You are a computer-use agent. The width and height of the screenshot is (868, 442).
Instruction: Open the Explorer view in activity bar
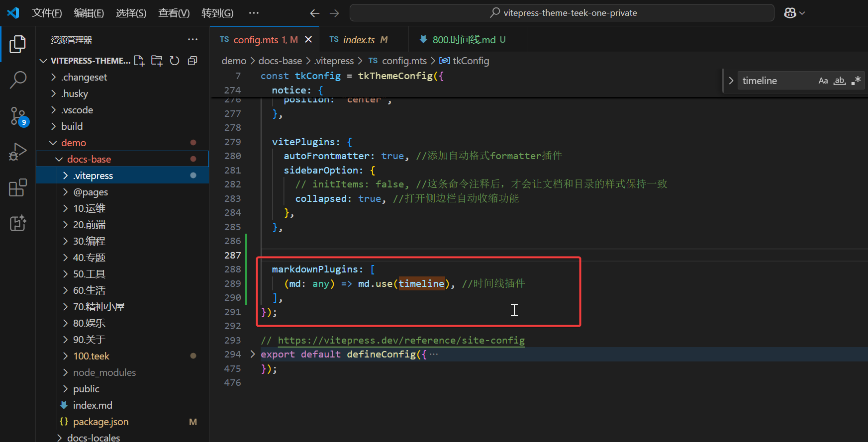point(18,44)
